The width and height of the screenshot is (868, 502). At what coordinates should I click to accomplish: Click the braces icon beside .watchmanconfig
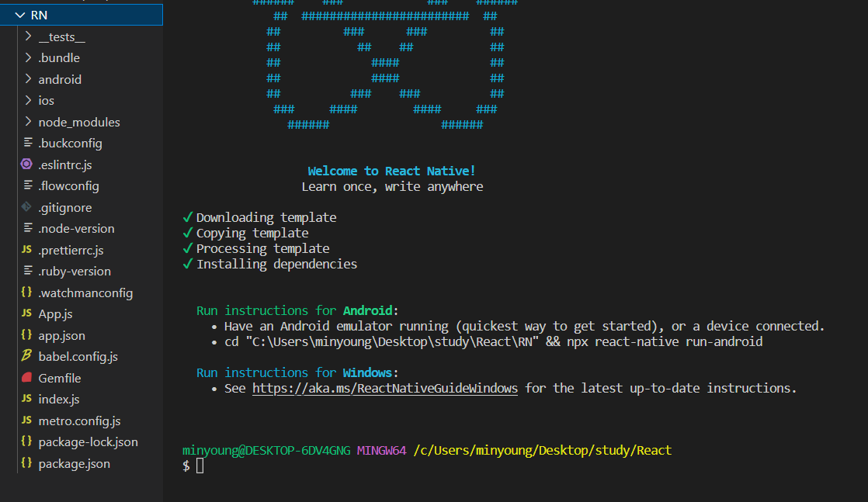(26, 292)
